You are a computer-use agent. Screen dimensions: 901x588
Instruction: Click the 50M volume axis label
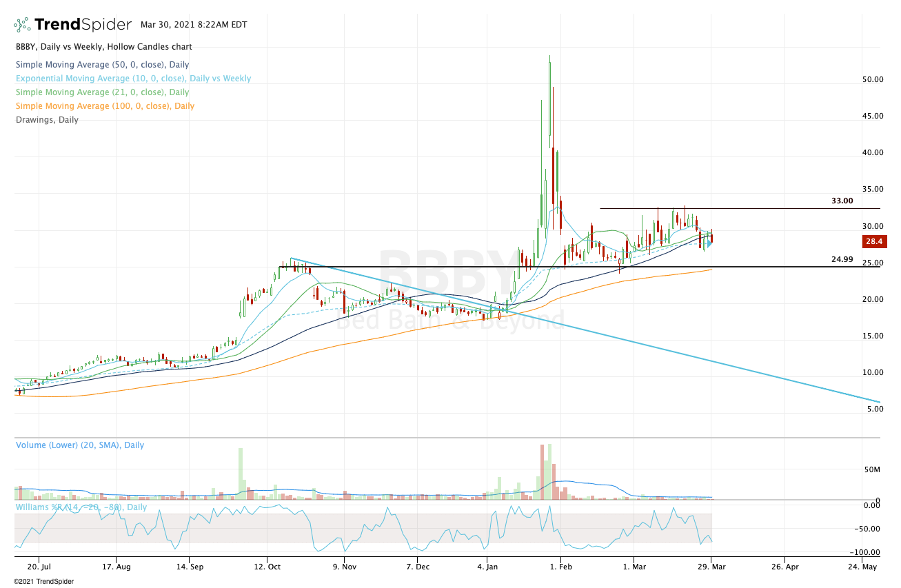(x=873, y=470)
